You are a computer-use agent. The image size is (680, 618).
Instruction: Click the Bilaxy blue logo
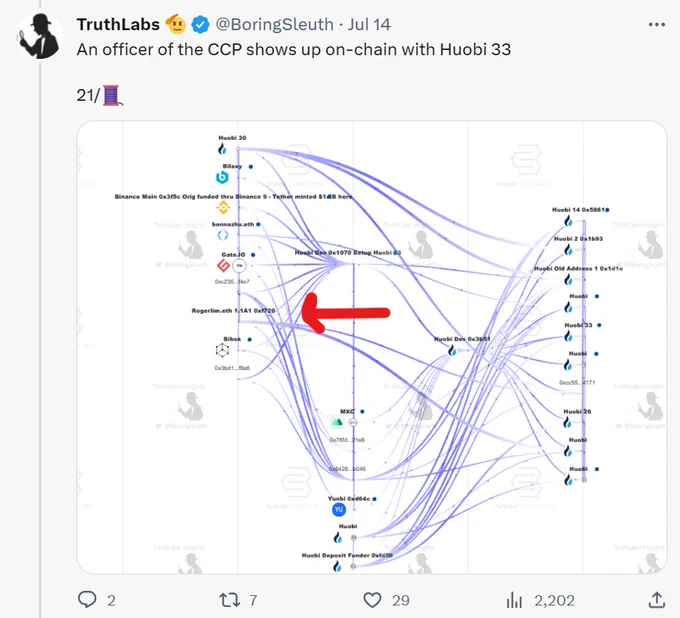[x=222, y=177]
